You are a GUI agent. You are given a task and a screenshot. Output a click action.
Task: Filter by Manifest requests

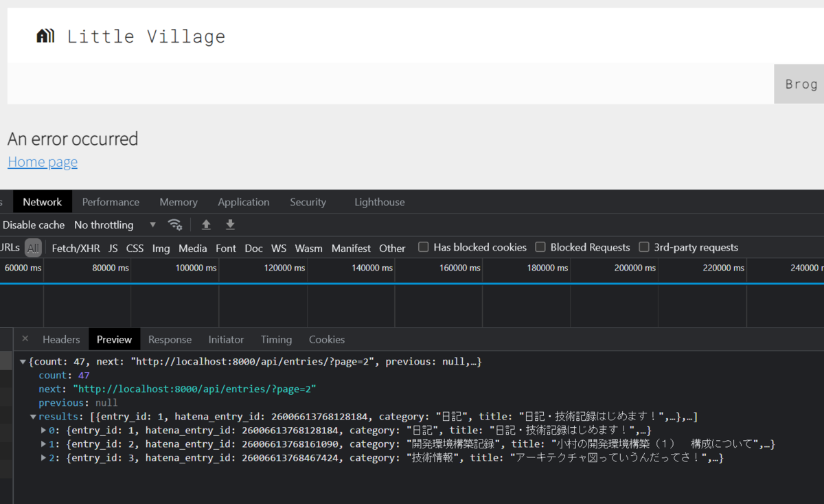(x=351, y=248)
